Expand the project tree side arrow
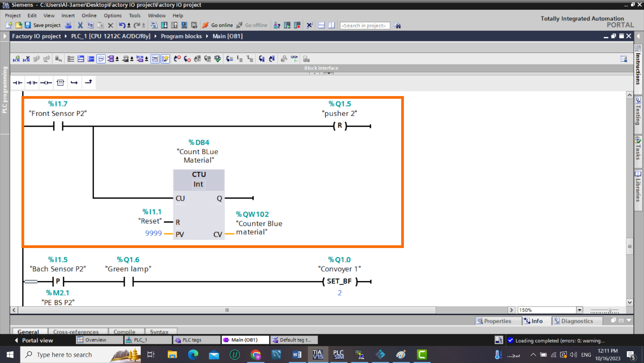The height and width of the screenshot is (363, 644). click(5, 36)
